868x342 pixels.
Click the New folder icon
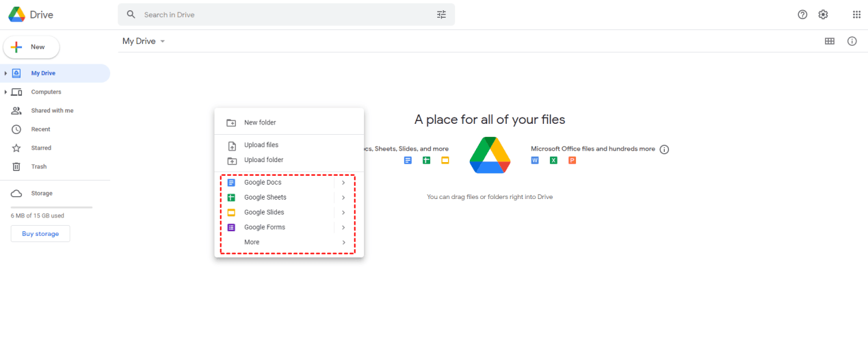[x=231, y=123]
